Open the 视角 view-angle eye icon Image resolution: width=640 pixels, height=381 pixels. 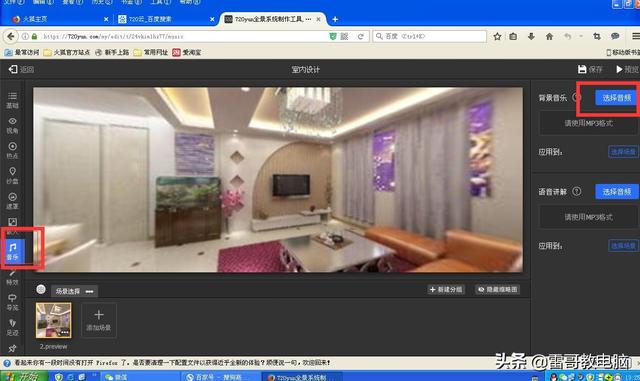pos(12,125)
